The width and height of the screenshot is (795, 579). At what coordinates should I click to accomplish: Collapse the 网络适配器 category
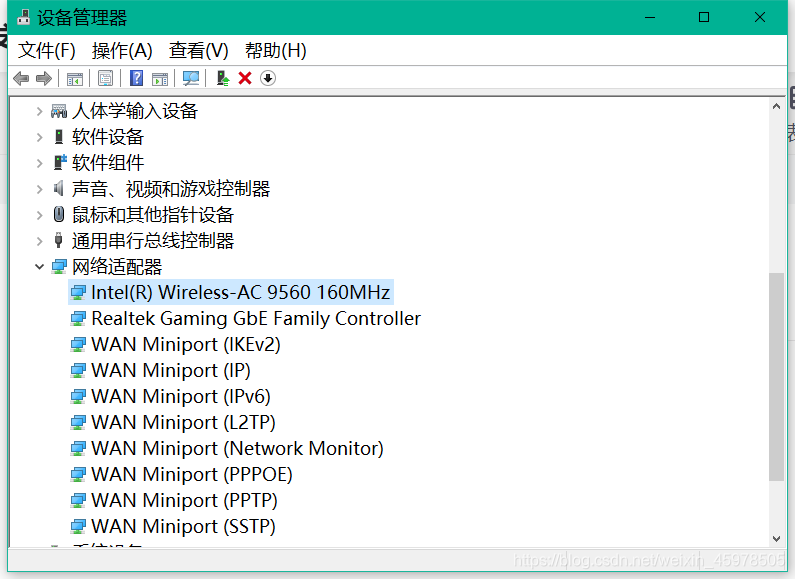[x=40, y=267]
